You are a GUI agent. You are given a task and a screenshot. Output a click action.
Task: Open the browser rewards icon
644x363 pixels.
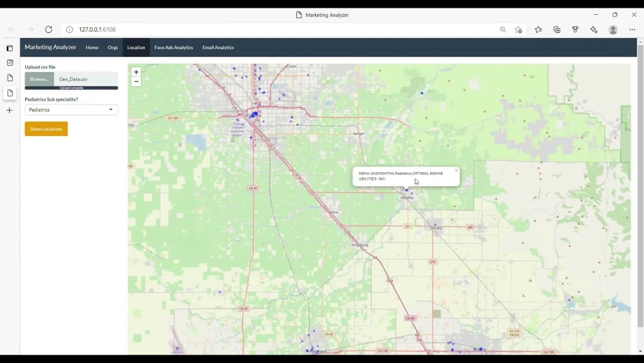(x=575, y=30)
